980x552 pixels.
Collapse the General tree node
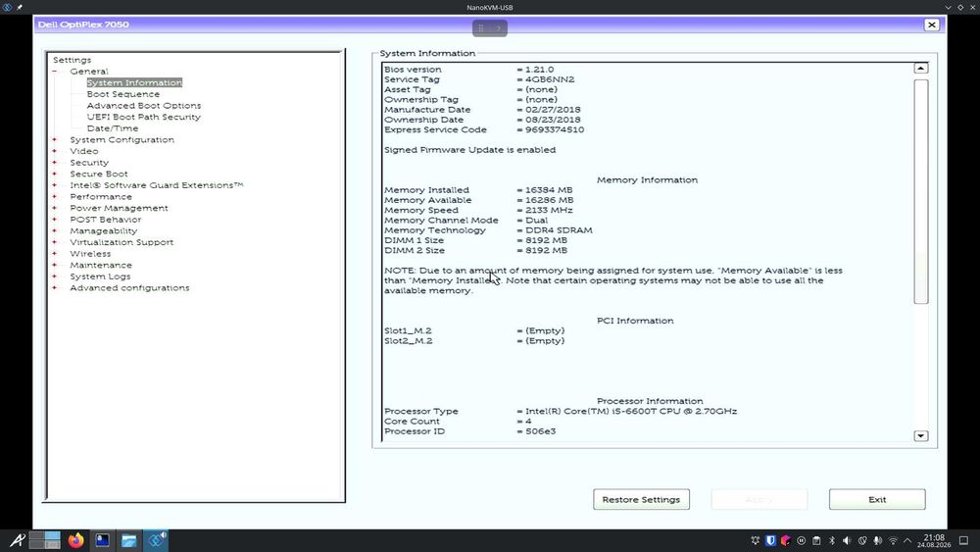pyautogui.click(x=54, y=72)
